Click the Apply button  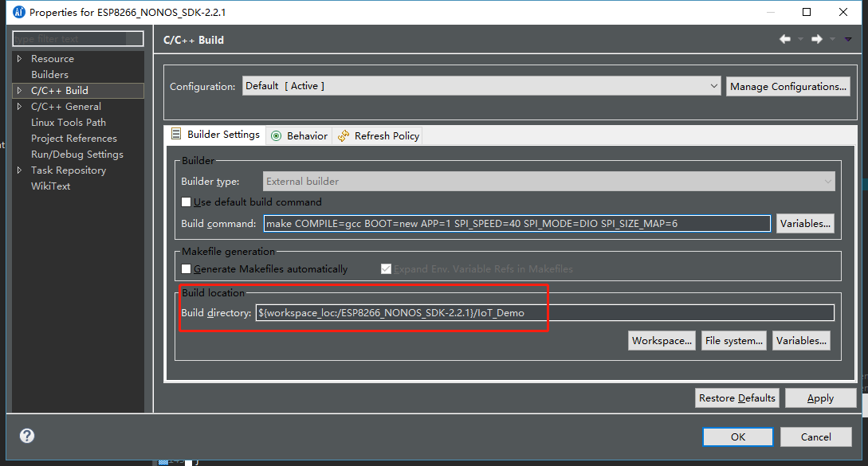pos(820,398)
